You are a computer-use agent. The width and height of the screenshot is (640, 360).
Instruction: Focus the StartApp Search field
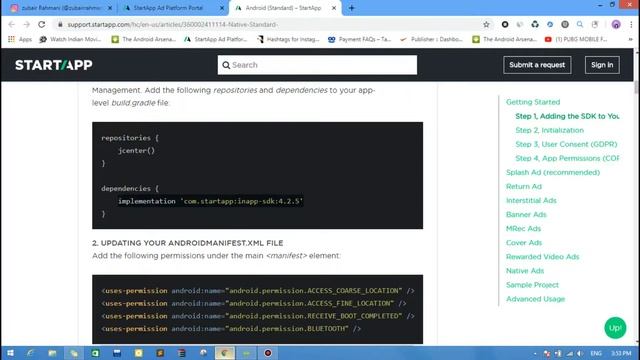(317, 65)
